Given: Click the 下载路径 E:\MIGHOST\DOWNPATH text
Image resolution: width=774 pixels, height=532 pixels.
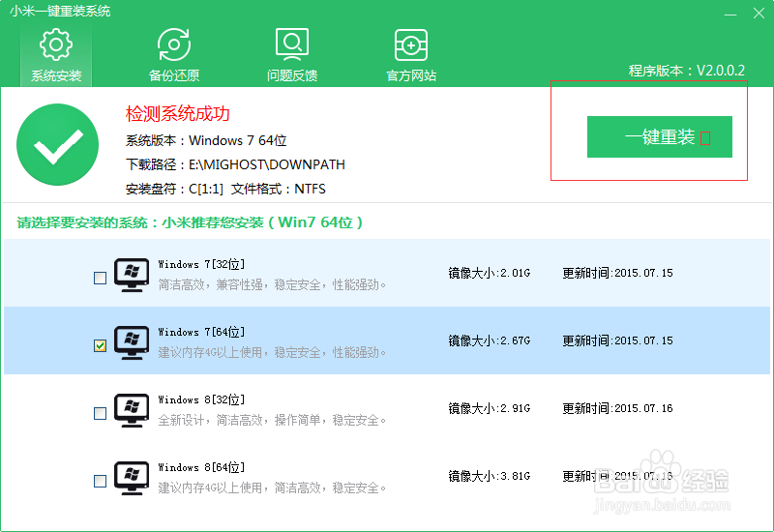Looking at the screenshot, I should [235, 164].
